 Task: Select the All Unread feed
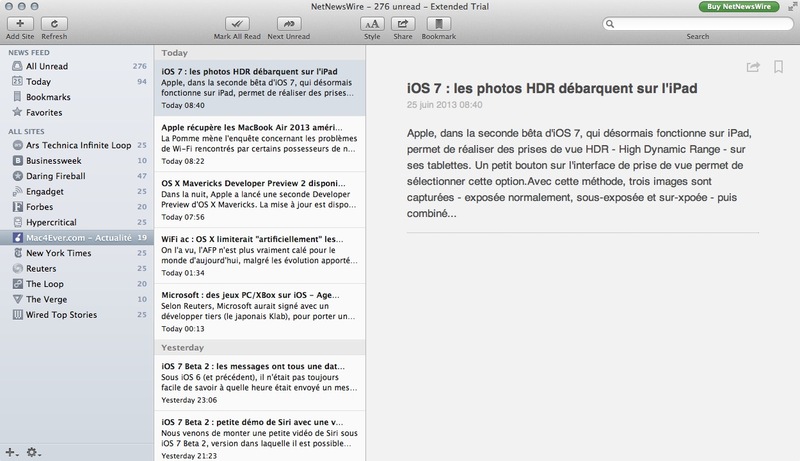point(77,66)
